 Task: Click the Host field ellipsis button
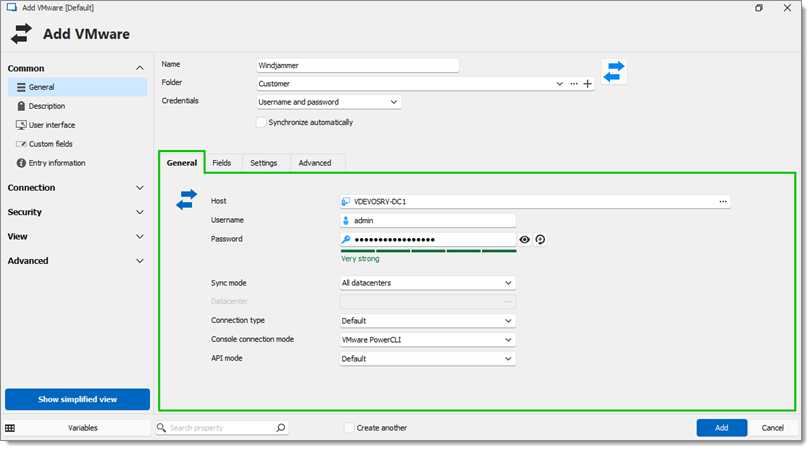pos(723,201)
